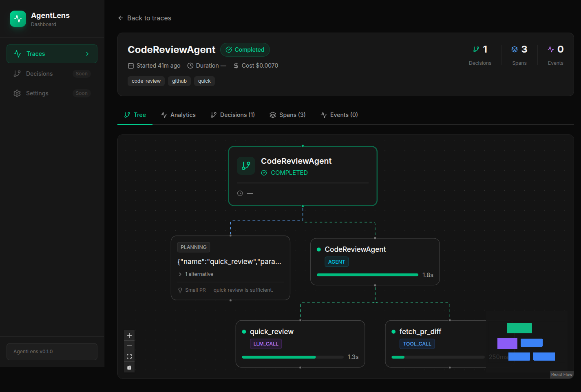581x392 pixels.
Task: Fit the tree view to screen
Action: point(129,357)
